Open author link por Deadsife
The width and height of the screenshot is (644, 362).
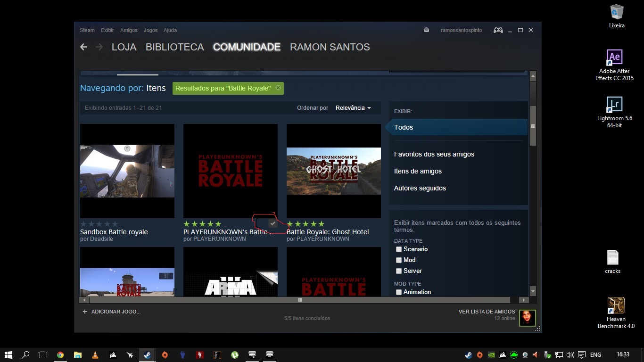pos(97,239)
